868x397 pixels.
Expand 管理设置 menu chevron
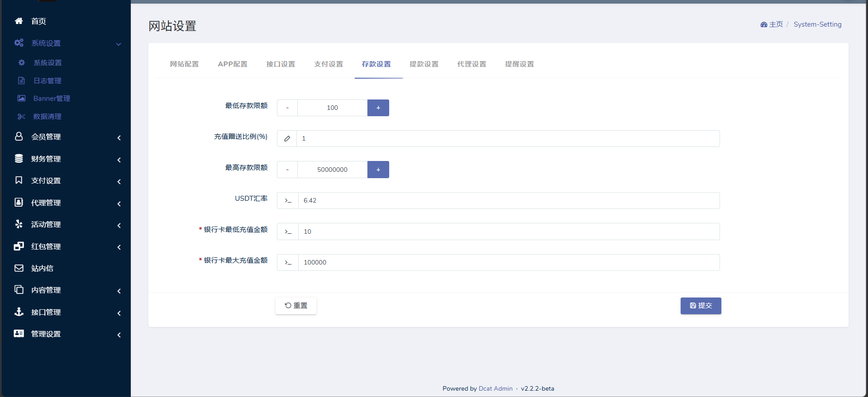tap(119, 335)
